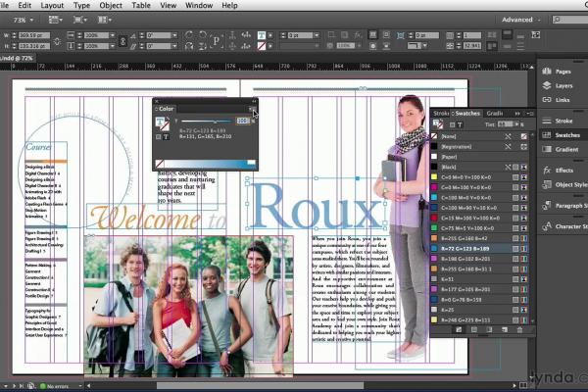Open the Links panel from the dock
This screenshot has width=588, height=392.
coord(562,100)
